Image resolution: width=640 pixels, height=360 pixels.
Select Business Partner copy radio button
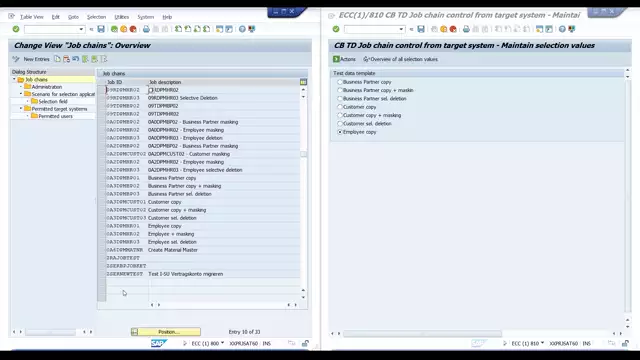[x=340, y=82]
